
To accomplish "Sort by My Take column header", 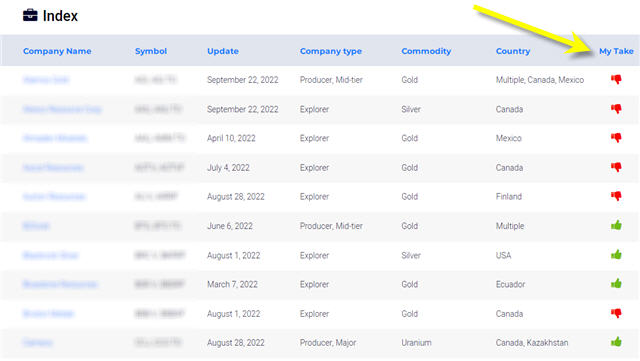I will [616, 51].
